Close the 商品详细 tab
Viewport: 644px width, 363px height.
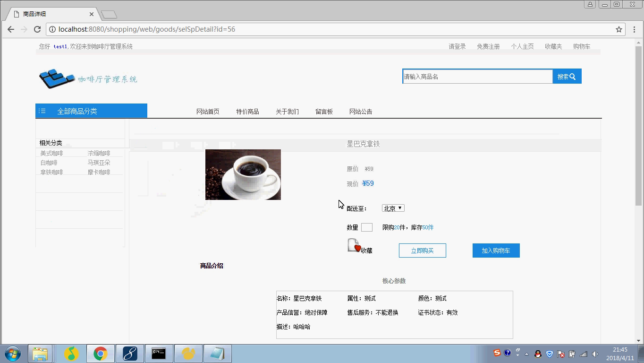92,14
